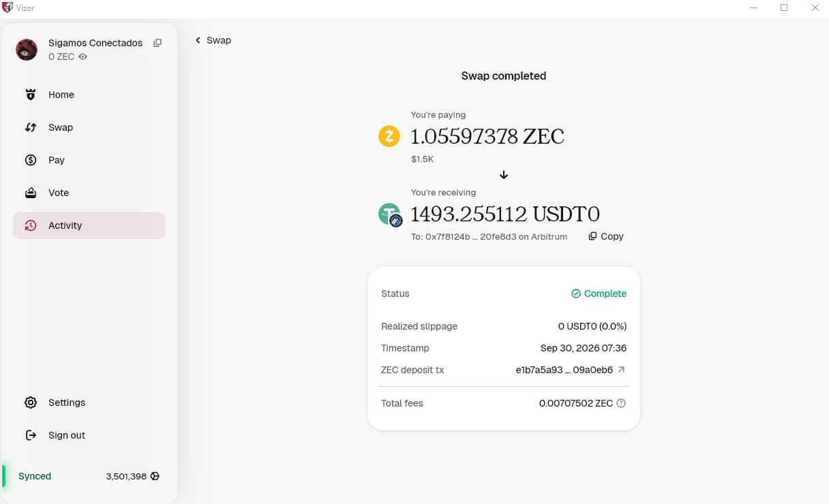
Task: Click the Vizor app logo in title bar
Action: (x=7, y=7)
